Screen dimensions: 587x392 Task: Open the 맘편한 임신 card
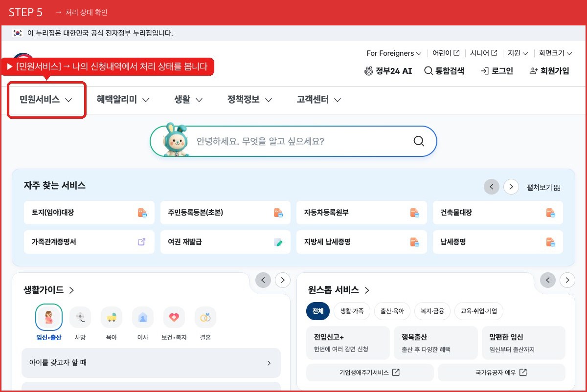tap(523, 343)
